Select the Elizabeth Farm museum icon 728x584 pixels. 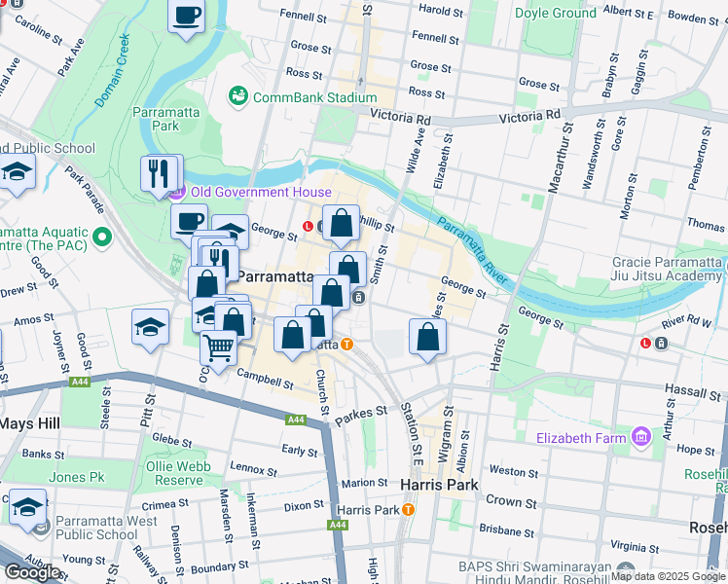pos(642,437)
